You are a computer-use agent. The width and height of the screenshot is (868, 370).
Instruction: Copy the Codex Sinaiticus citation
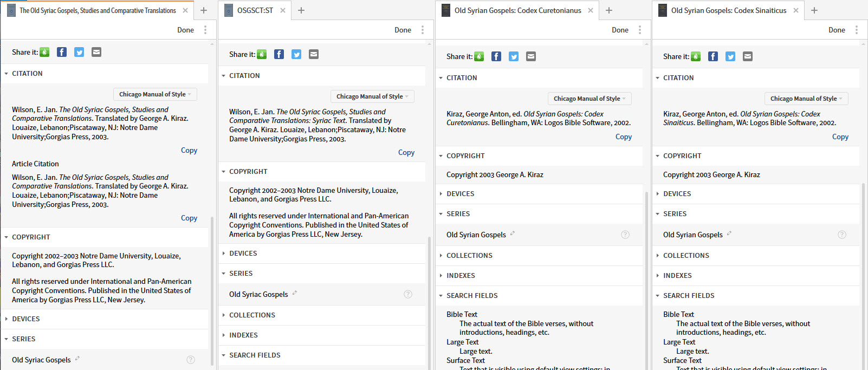coord(840,137)
